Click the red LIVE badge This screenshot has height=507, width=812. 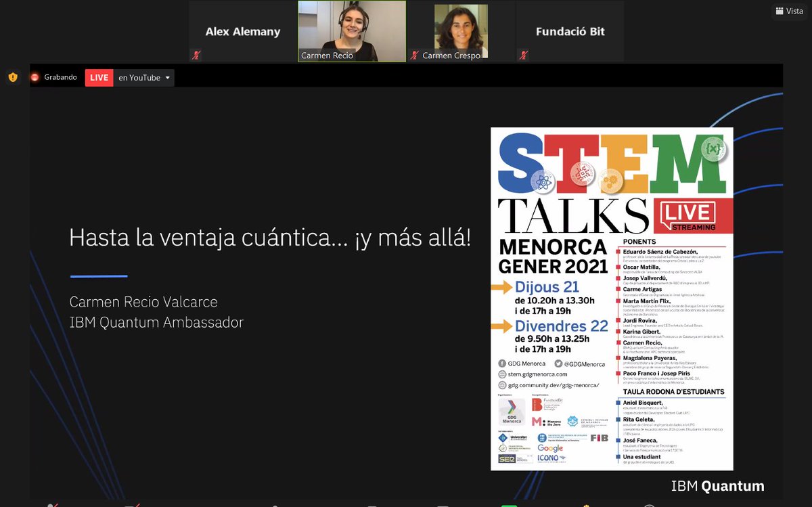point(99,78)
